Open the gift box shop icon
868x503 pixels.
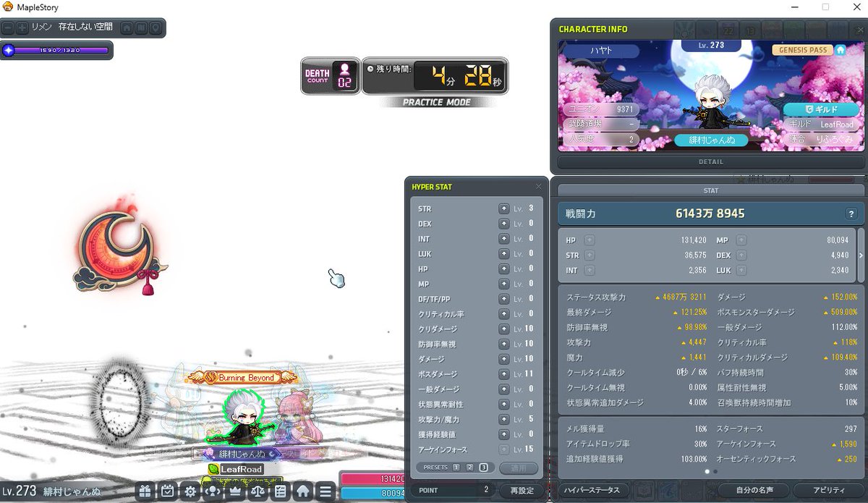click(x=145, y=491)
